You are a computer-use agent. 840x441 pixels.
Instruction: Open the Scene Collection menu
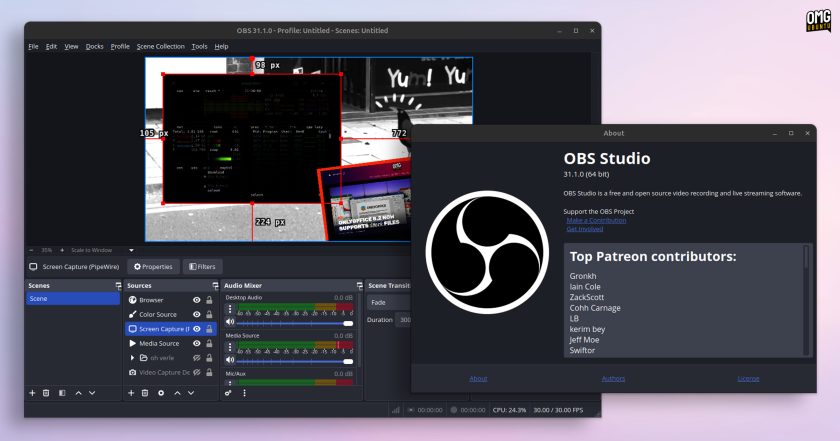(x=161, y=47)
